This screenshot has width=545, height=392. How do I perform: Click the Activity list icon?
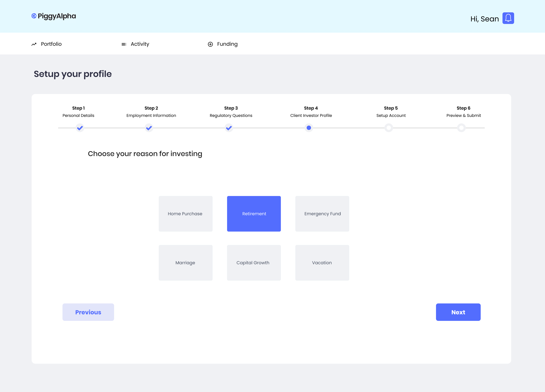tap(124, 44)
